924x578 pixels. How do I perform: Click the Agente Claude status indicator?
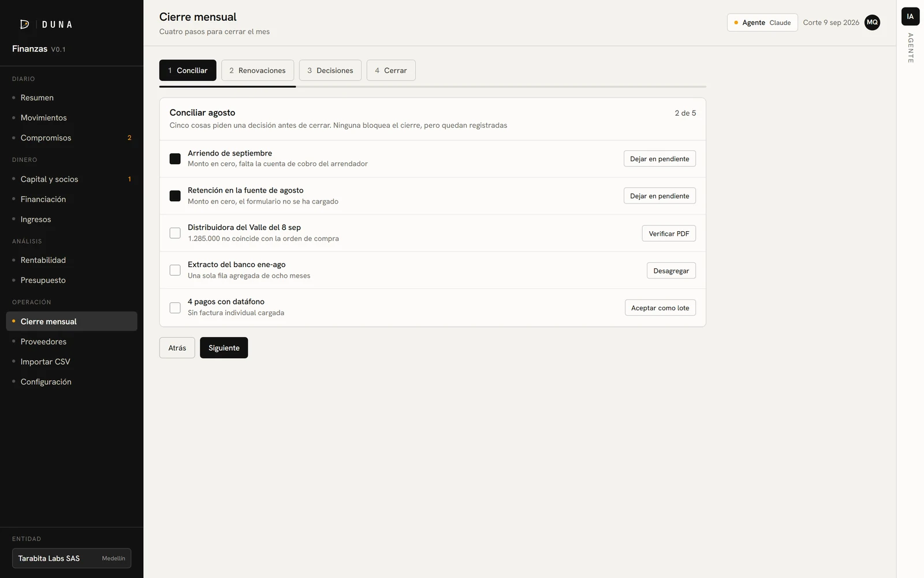[762, 23]
